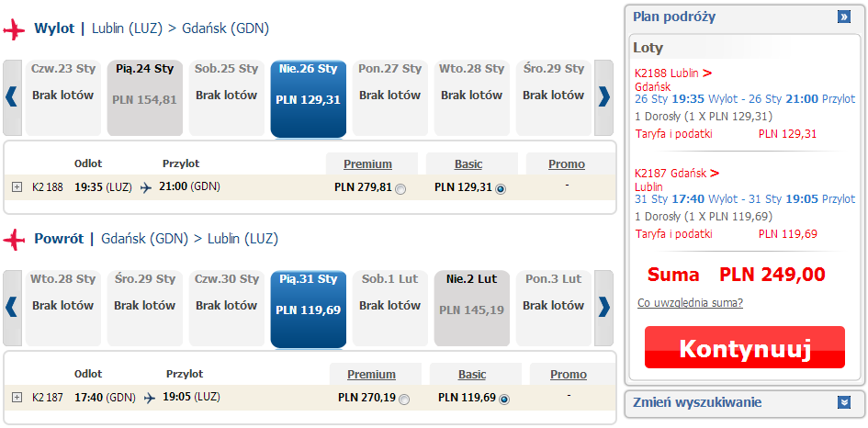Expand details of flight K2 187

[17, 397]
